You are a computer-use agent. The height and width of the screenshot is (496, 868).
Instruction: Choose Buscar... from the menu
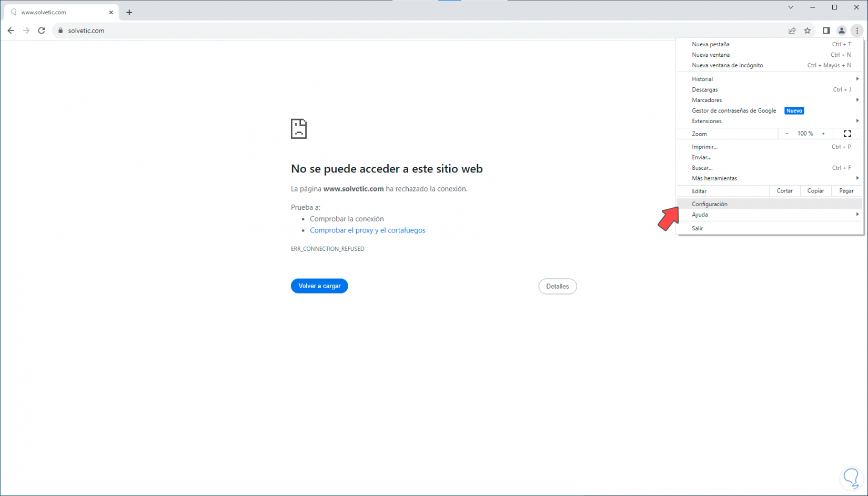770,168
